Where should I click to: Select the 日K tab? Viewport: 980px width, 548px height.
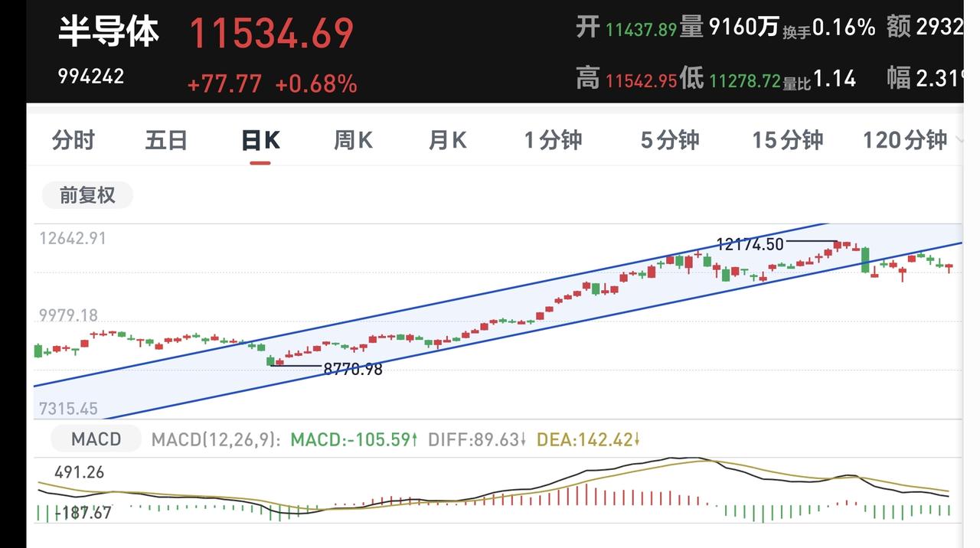[x=260, y=140]
